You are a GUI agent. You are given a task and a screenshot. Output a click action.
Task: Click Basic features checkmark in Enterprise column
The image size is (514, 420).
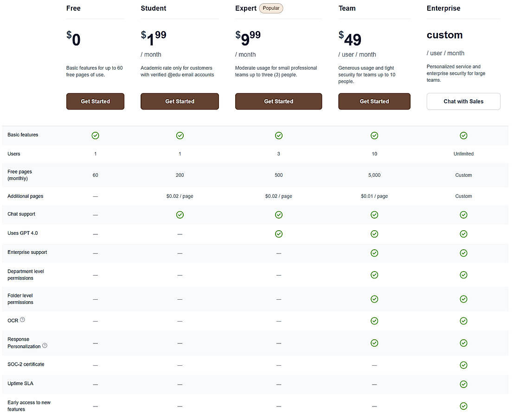(463, 136)
